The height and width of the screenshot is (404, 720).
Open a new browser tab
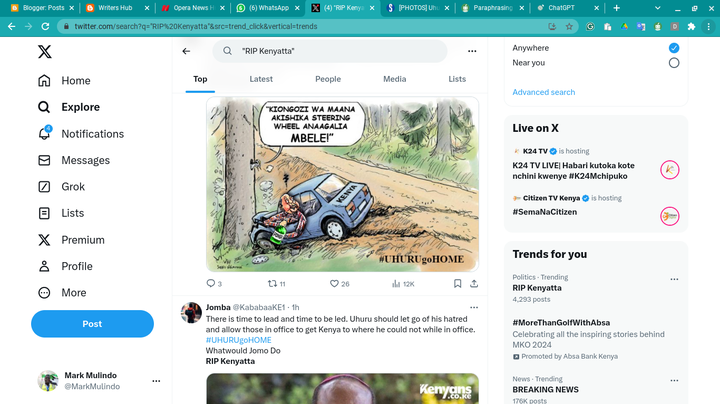click(x=616, y=8)
